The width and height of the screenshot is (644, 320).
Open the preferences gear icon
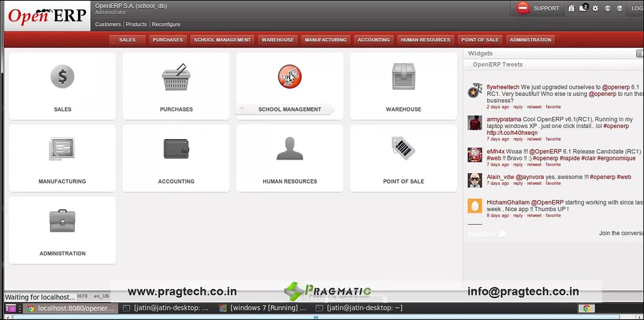coord(596,8)
